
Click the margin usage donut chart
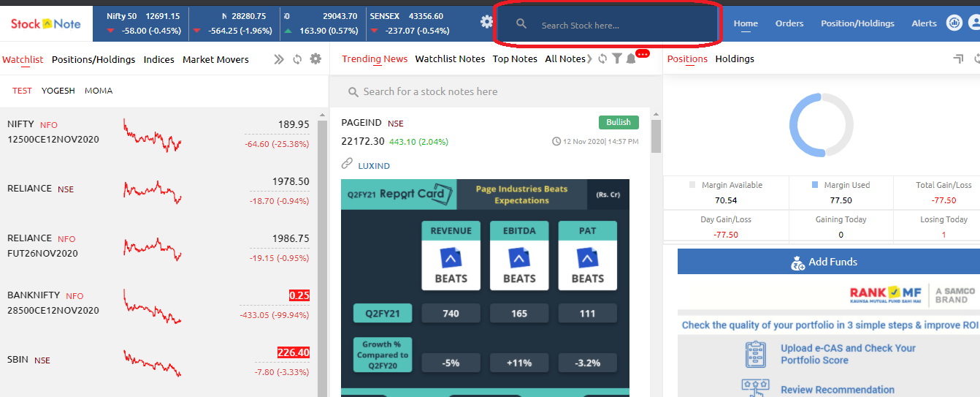pos(822,125)
